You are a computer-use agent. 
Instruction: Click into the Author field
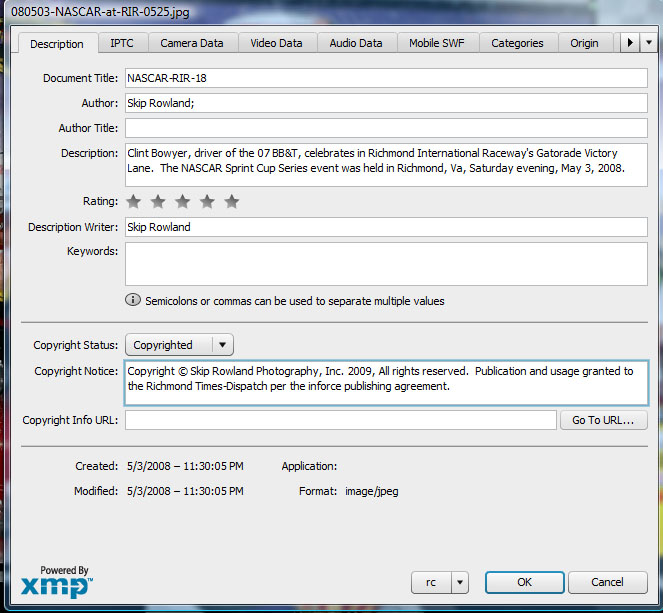(386, 103)
